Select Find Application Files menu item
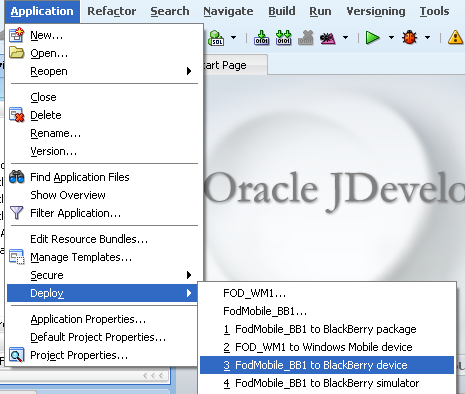Image resolution: width=465 pixels, height=394 pixels. coord(105,177)
